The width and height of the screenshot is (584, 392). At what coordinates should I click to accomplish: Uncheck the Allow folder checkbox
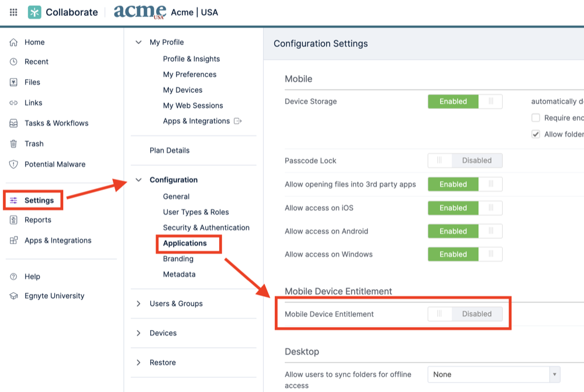tap(536, 134)
